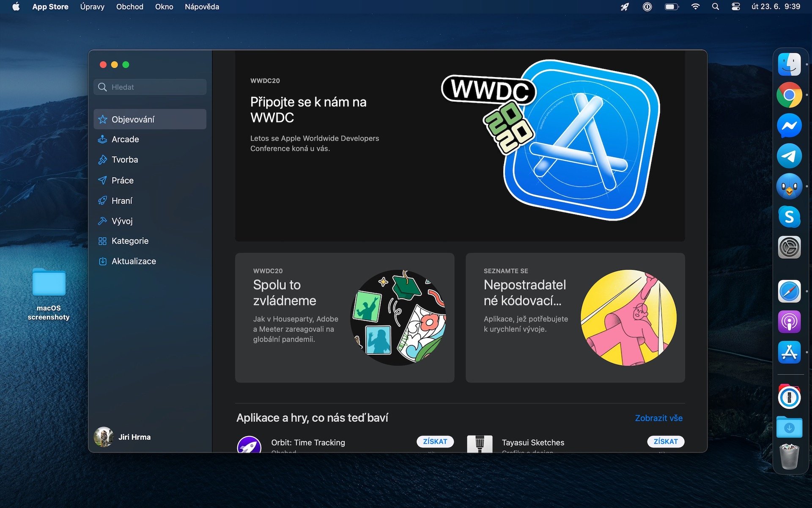Open the Objevování section star icon
This screenshot has width=812, height=508.
coord(102,119)
